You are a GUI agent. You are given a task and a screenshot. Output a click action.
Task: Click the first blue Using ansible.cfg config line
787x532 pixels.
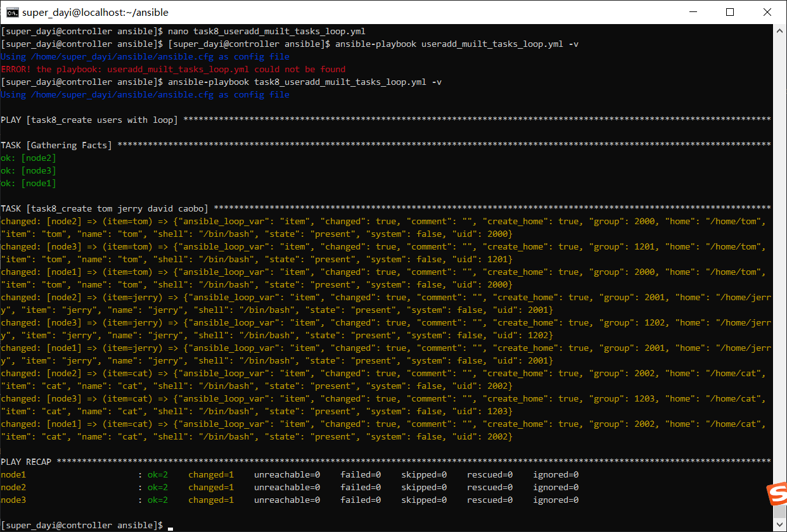point(145,56)
